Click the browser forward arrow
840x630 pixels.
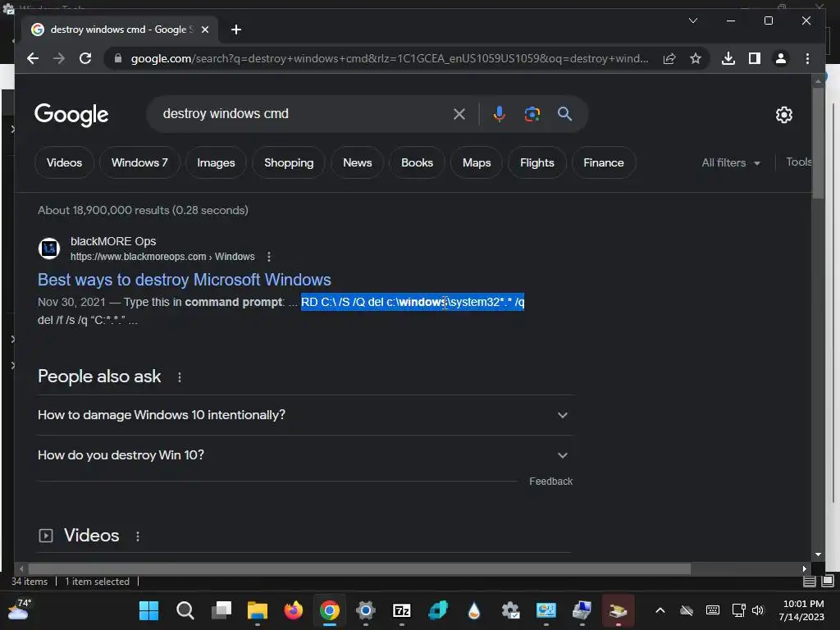(x=59, y=58)
